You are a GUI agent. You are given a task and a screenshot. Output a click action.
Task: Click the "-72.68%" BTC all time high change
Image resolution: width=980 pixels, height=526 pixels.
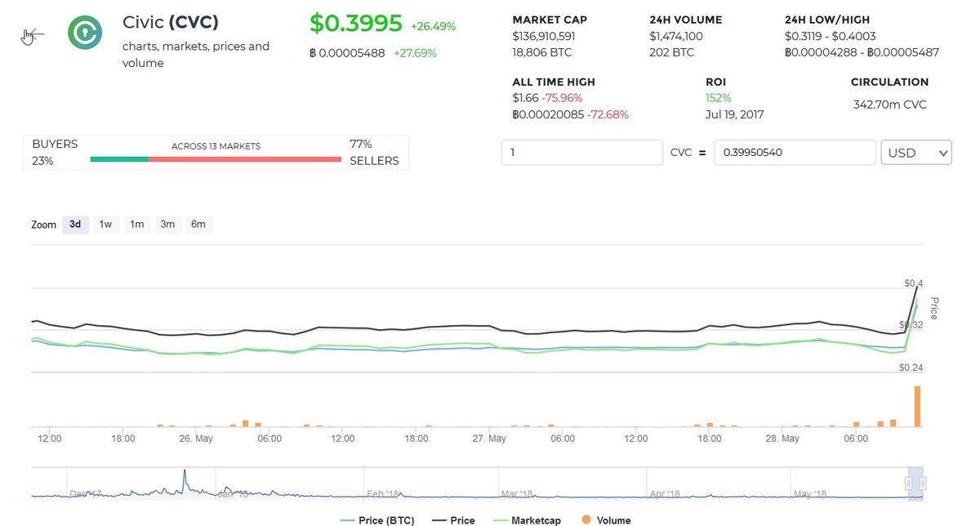click(x=608, y=114)
